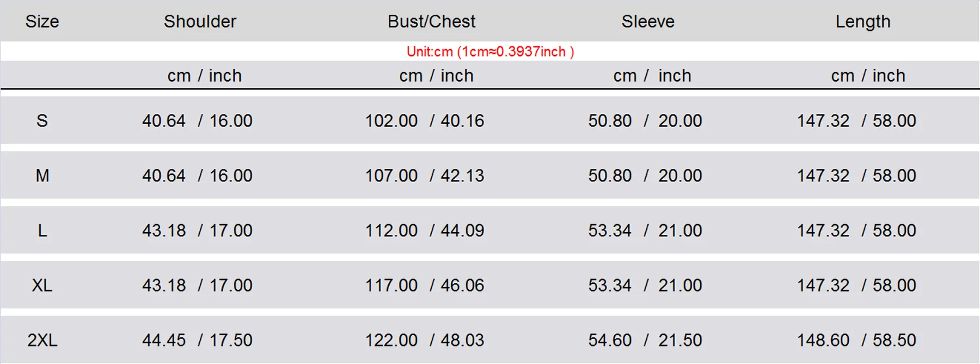Click the size L row label
This screenshot has height=364, width=980.
42,230
